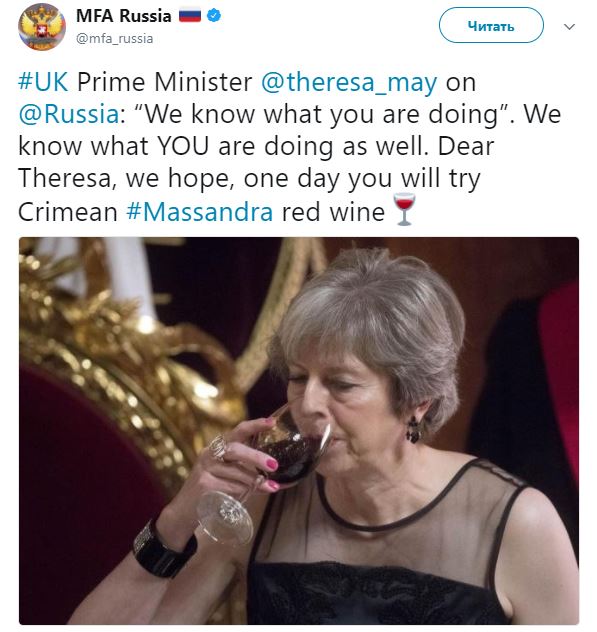
Task: Click the tweet text 'Dear Theresa, we hope'
Action: pos(256,162)
